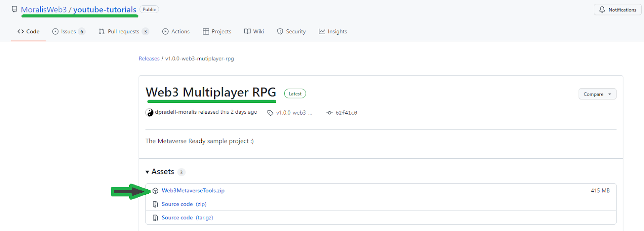644x231 pixels.
Task: Go back to Releases breadcrumb link
Action: [x=149, y=59]
